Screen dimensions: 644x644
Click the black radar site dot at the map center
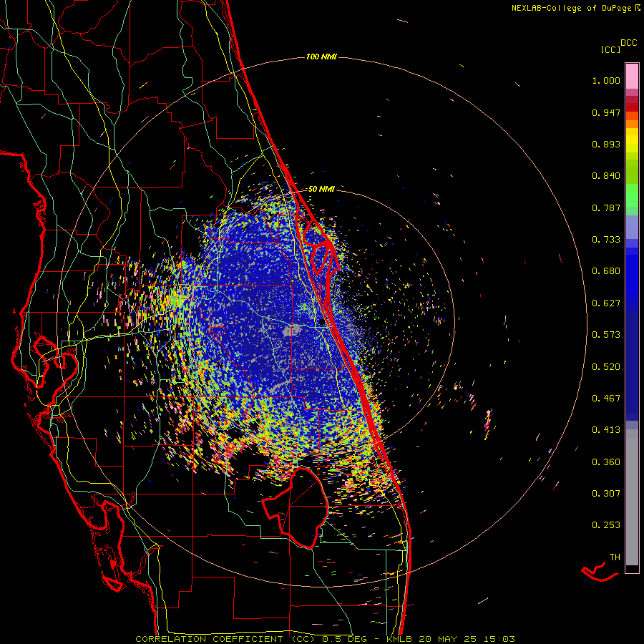click(x=322, y=323)
